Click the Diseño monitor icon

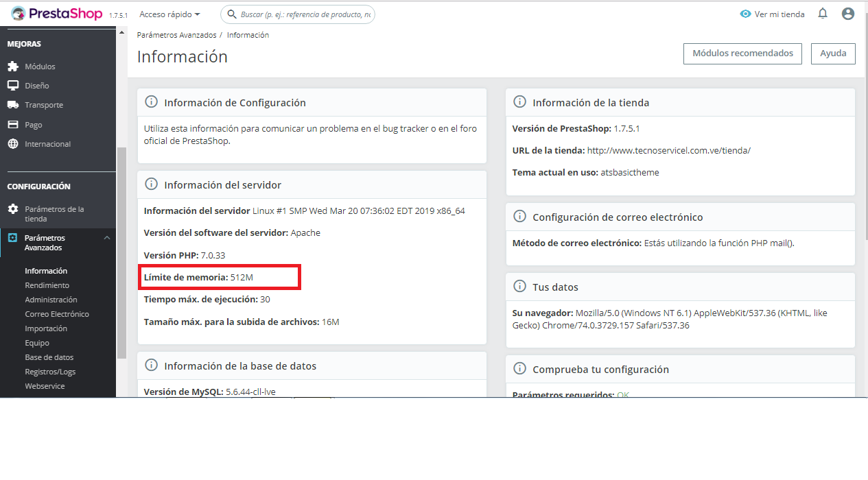12,86
